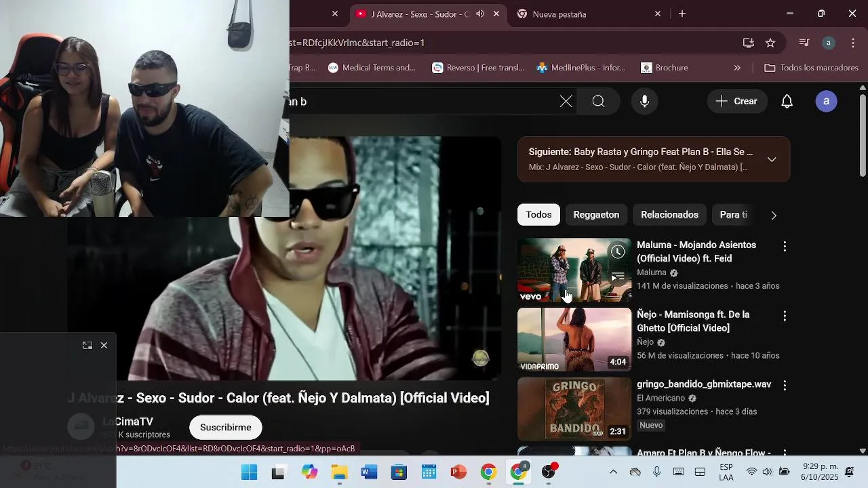
Task: Open the taskbar clock and date
Action: [821, 472]
